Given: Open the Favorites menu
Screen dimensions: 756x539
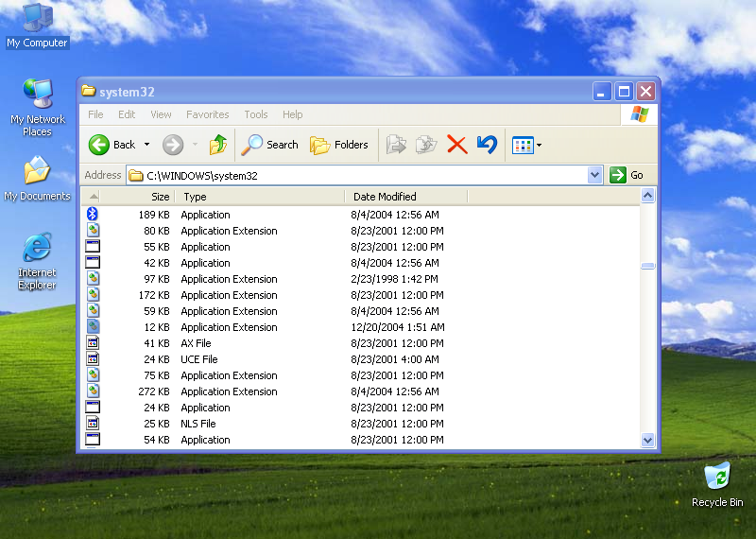Looking at the screenshot, I should coord(207,114).
